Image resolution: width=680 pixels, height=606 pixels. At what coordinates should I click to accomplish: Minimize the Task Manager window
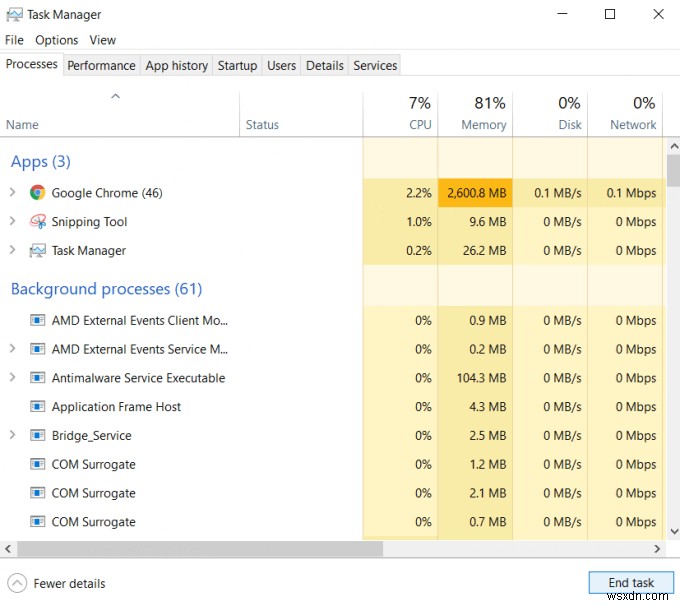pyautogui.click(x=562, y=14)
